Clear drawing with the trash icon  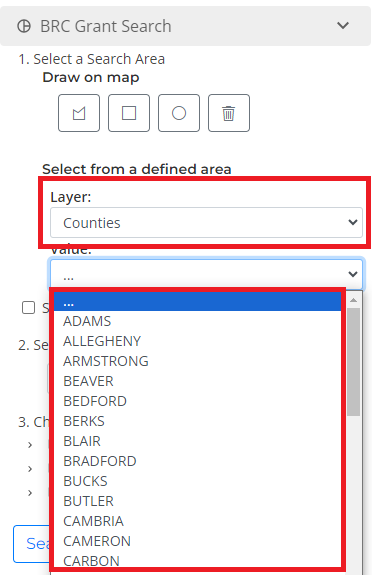click(x=229, y=113)
